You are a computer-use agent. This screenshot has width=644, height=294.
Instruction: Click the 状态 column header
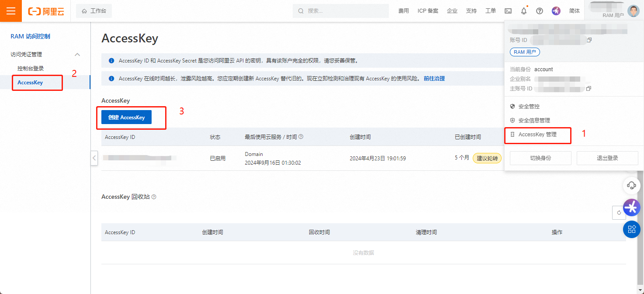(215, 137)
